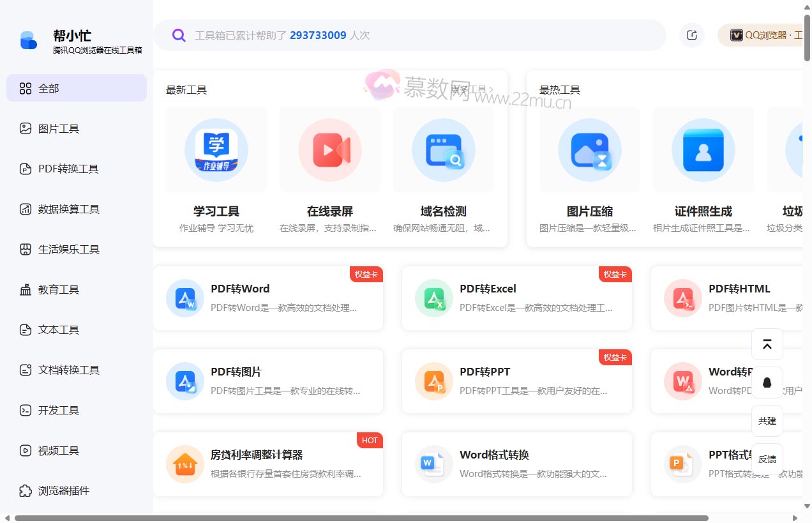Open the 生活娱乐工具 category

coord(68,249)
